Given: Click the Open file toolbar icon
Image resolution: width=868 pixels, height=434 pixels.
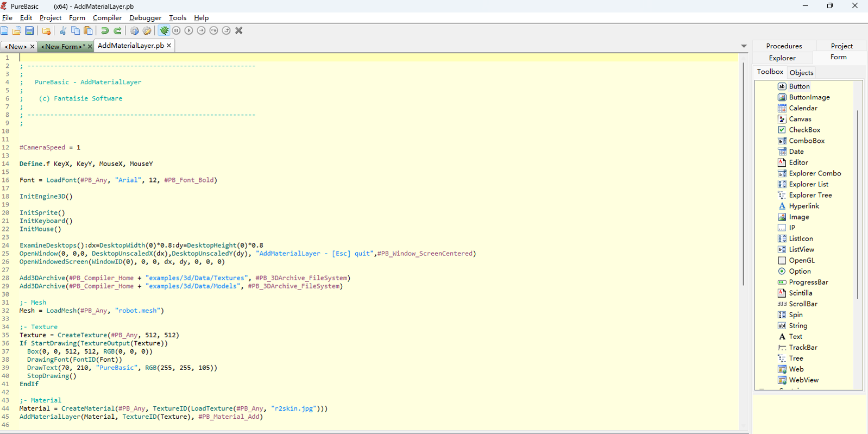Looking at the screenshot, I should click(17, 31).
